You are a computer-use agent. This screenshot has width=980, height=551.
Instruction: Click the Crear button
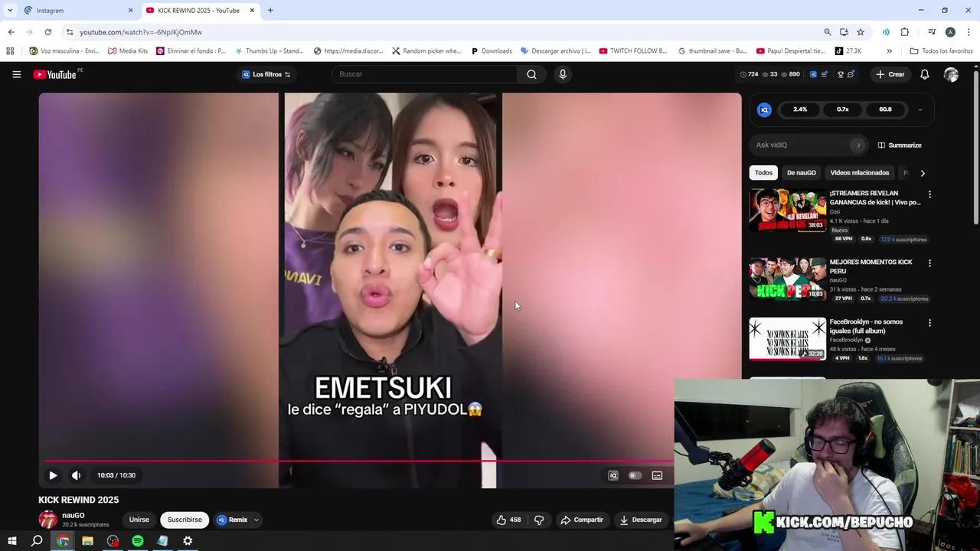pos(890,74)
